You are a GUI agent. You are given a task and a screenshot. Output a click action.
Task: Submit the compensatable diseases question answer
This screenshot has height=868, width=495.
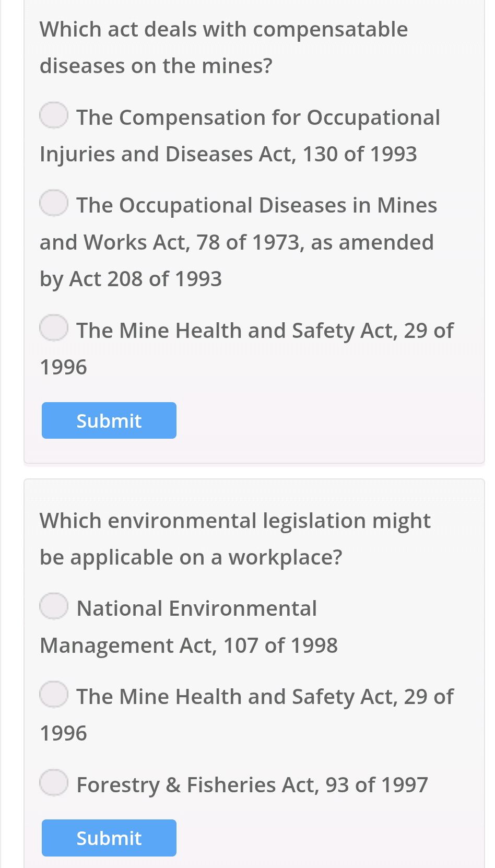tap(109, 420)
